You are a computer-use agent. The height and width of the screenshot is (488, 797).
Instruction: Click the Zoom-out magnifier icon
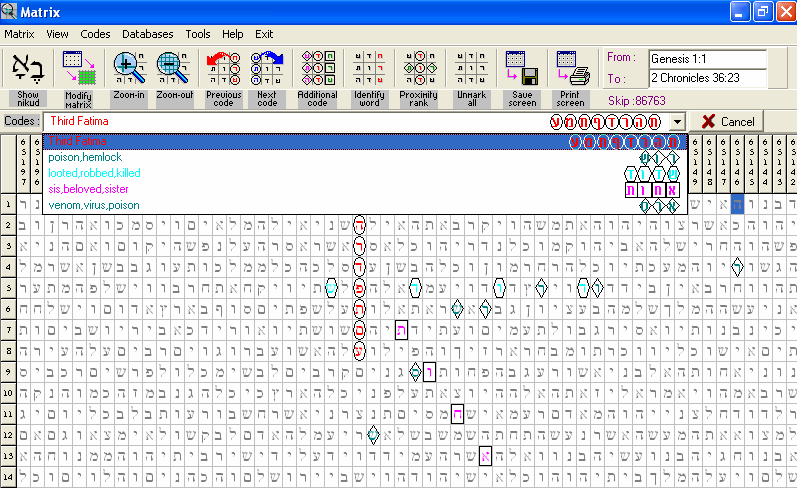pos(174,68)
